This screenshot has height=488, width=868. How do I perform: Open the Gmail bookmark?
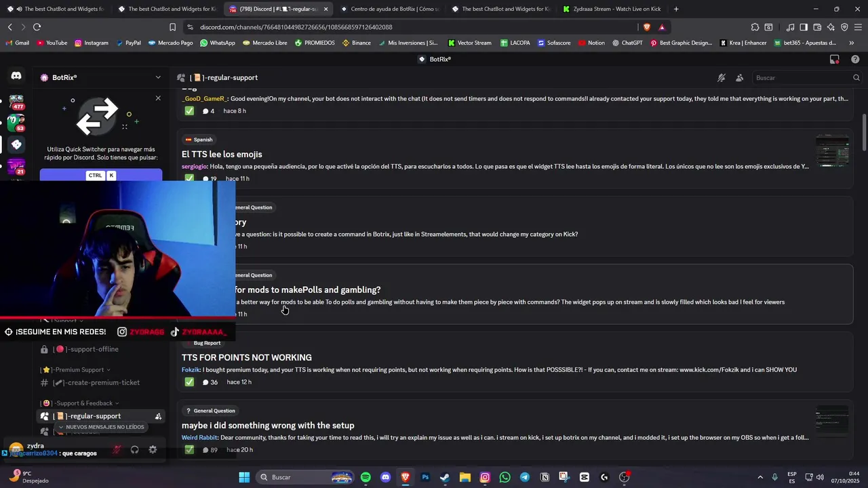(17, 43)
